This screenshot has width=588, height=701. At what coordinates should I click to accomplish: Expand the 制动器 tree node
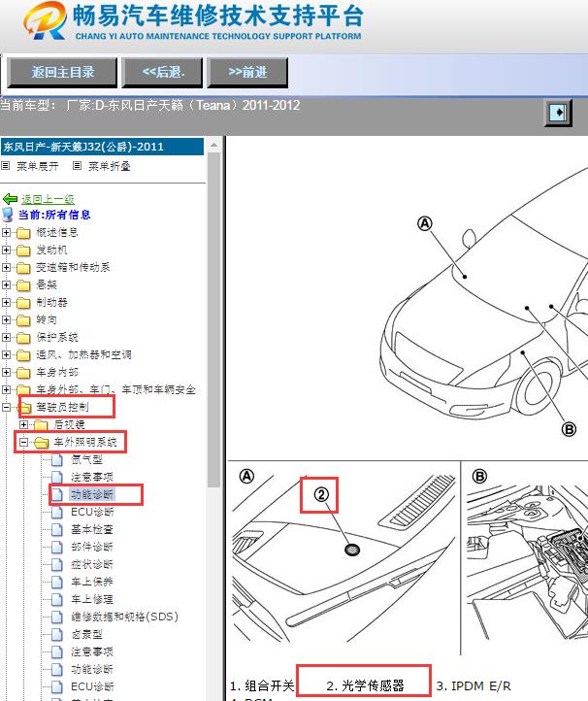tap(6, 302)
